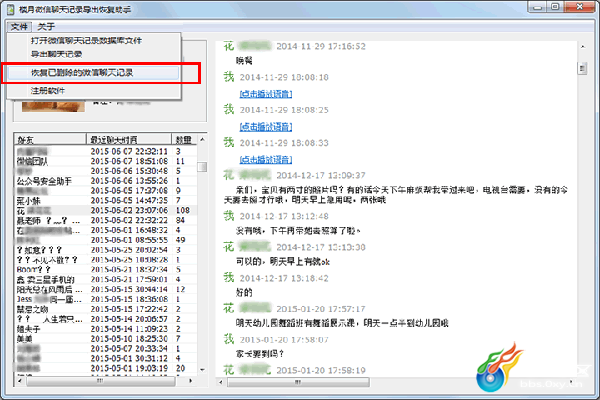
Task: Open the 文件 menu
Action: point(19,26)
